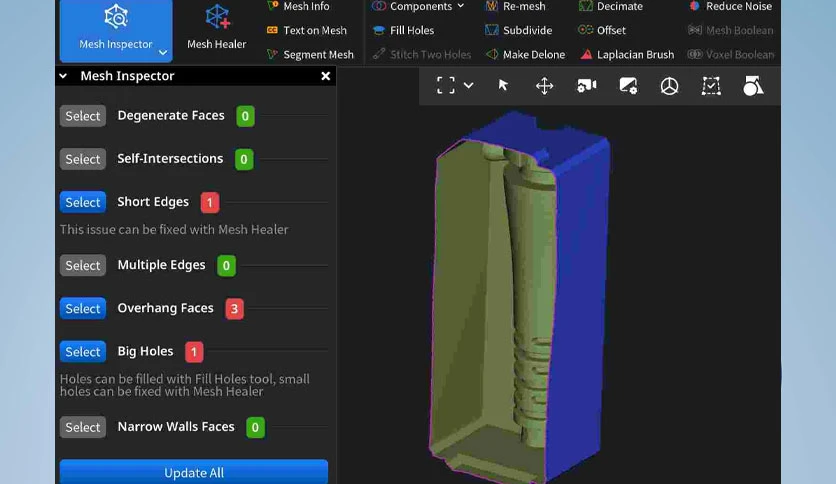Activate the move/transform crosshair tool
The width and height of the screenshot is (836, 484).
(544, 86)
